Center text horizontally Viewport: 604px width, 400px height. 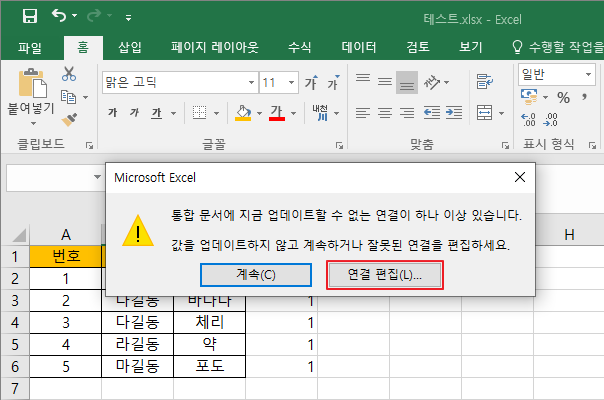pyautogui.click(x=385, y=113)
